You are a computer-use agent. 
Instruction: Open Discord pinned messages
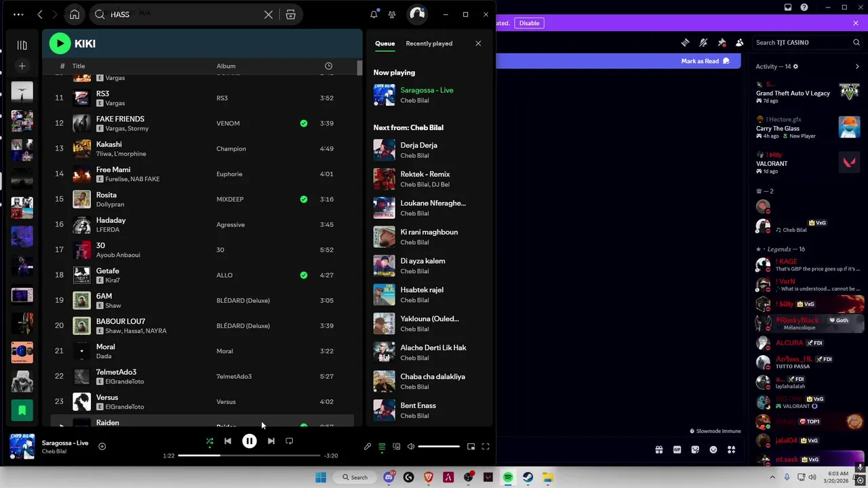(722, 42)
